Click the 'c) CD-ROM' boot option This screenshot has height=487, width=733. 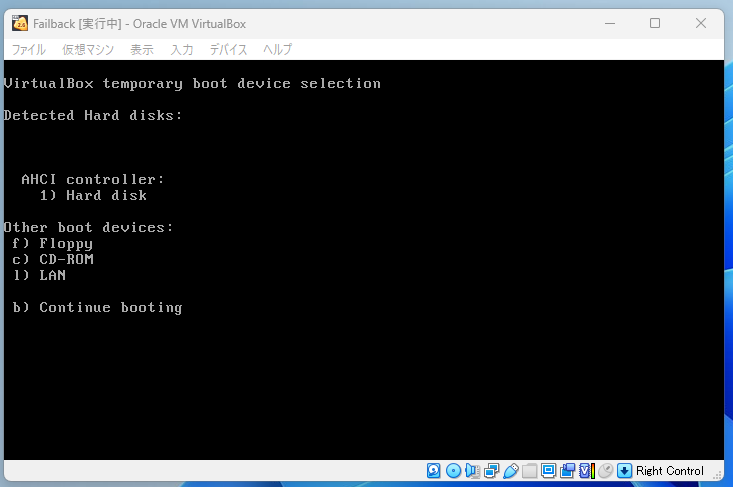pos(53,259)
